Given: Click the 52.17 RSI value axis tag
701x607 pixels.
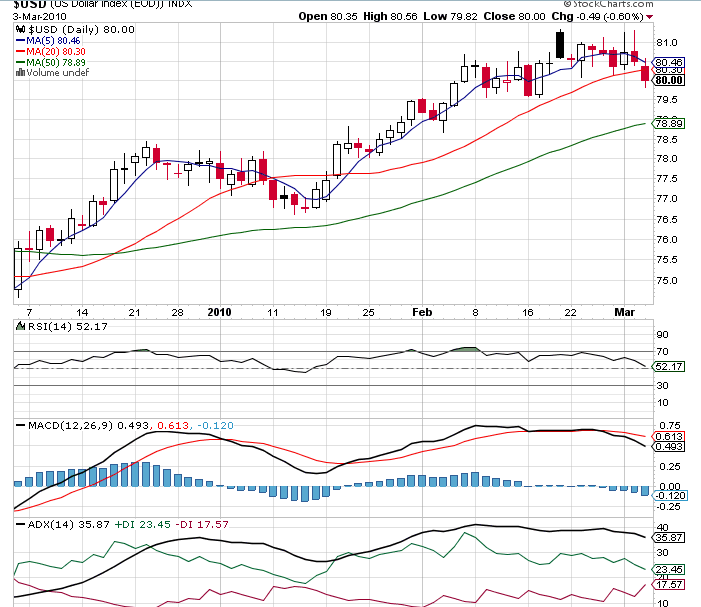Looking at the screenshot, I should pyautogui.click(x=668, y=368).
